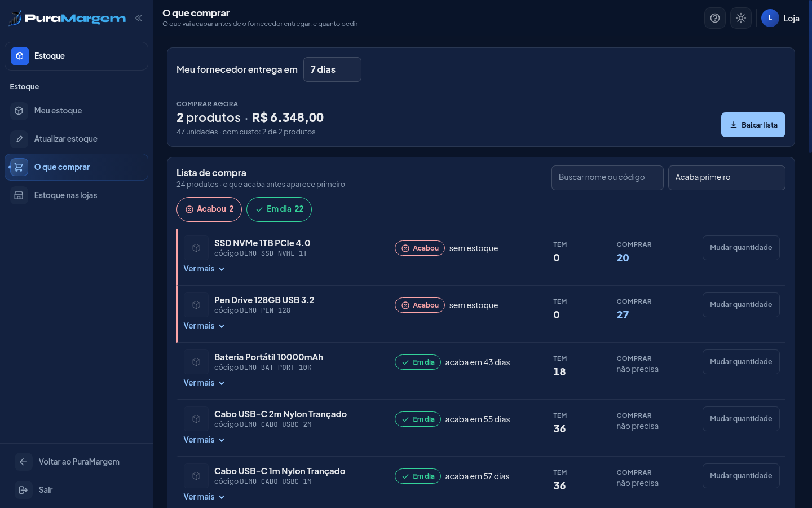Expand 'Ver mais' for Bateria Portátil 10000mAh

click(204, 383)
